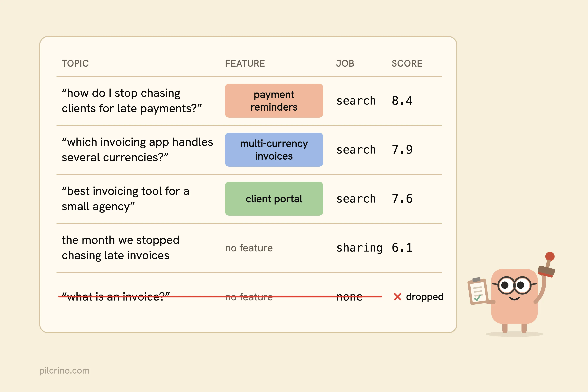
Task: Click the rubber stamp the mascot holds
Action: click(547, 265)
